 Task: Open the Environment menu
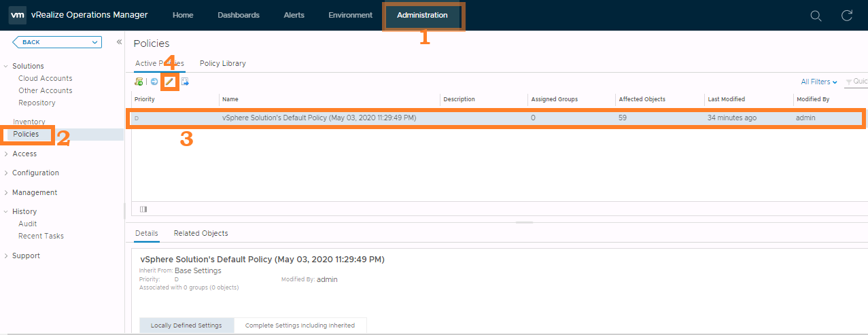click(350, 15)
